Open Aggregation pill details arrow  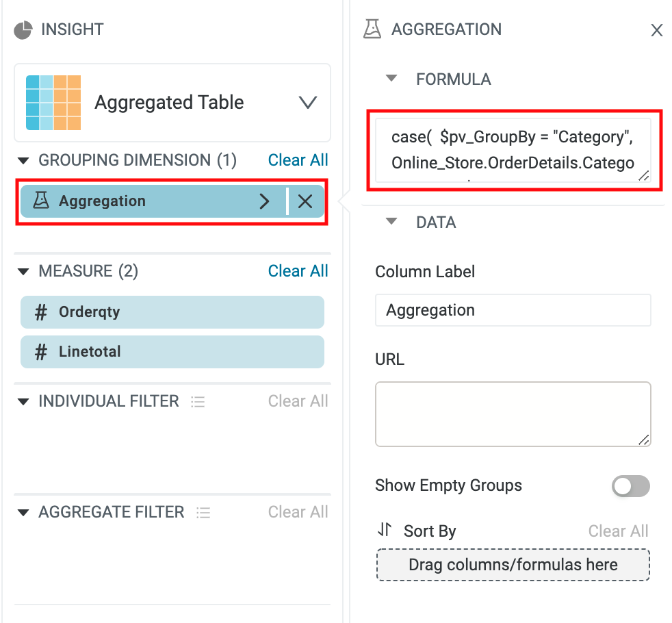click(264, 201)
